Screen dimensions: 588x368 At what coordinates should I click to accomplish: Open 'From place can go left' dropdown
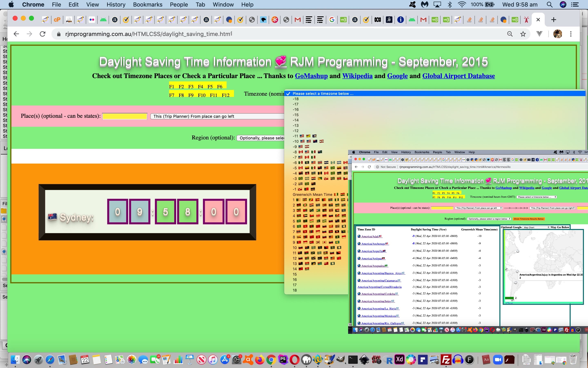[217, 116]
